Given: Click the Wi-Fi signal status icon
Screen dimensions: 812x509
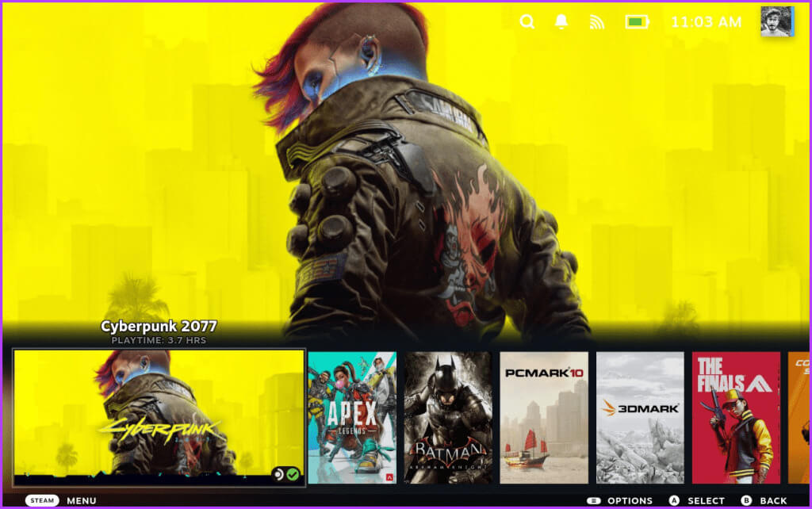Looking at the screenshot, I should (x=597, y=21).
